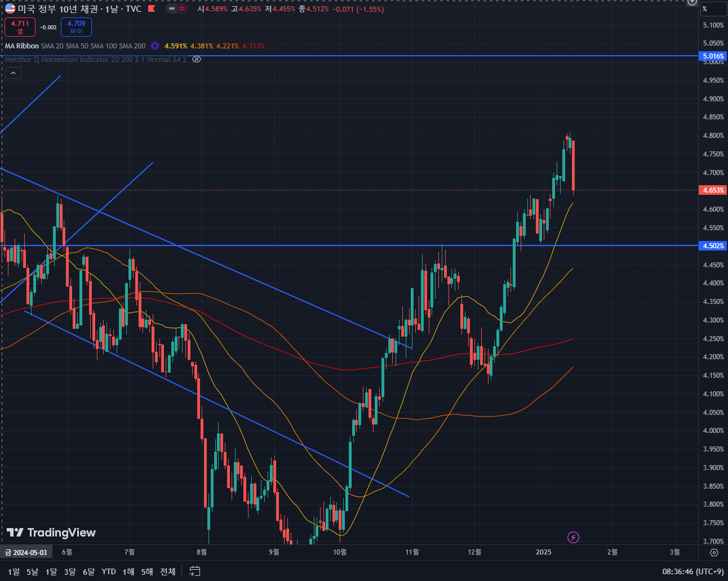Image resolution: width=728 pixels, height=581 pixels.
Task: Click the purple lightning bolt event icon
Action: (x=573, y=537)
